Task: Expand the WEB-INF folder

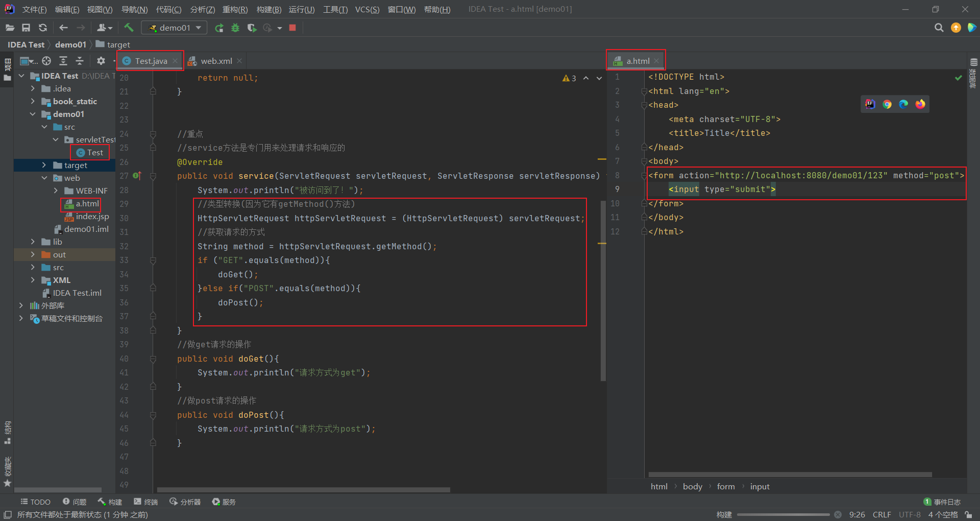Action: tap(56, 191)
